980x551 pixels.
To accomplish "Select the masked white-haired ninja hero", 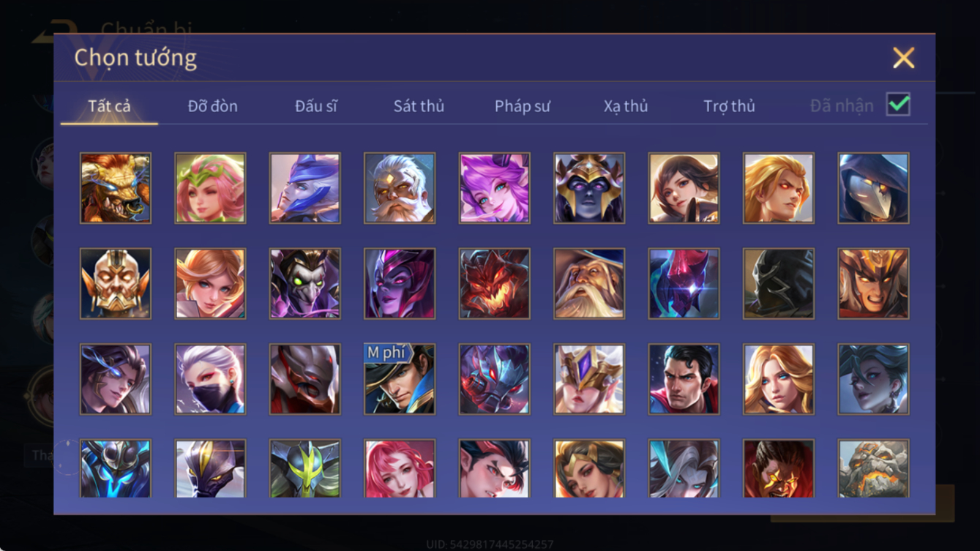I will pyautogui.click(x=210, y=379).
